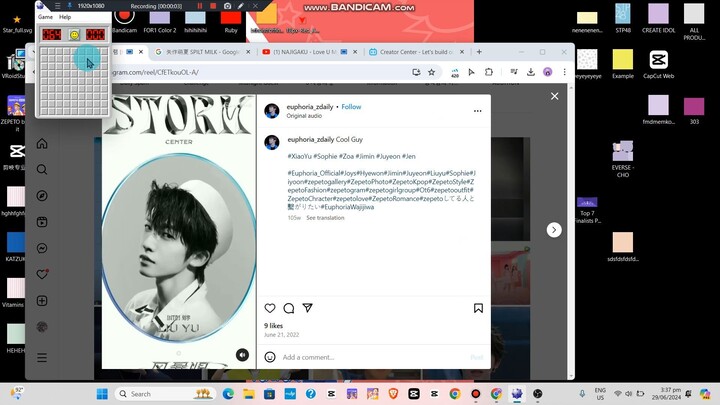Open Instagram Search from the sidebar
Screen dimensions: 720x405
coord(42,170)
